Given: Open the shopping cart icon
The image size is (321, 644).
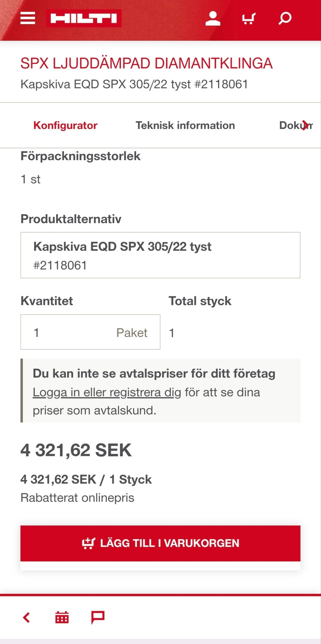Looking at the screenshot, I should click(248, 18).
